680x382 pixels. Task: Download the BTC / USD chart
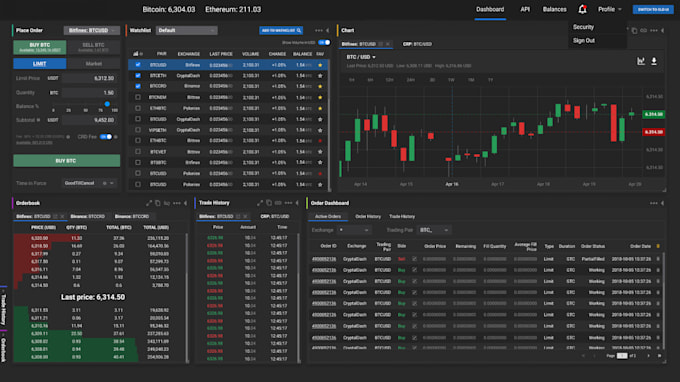coord(654,62)
